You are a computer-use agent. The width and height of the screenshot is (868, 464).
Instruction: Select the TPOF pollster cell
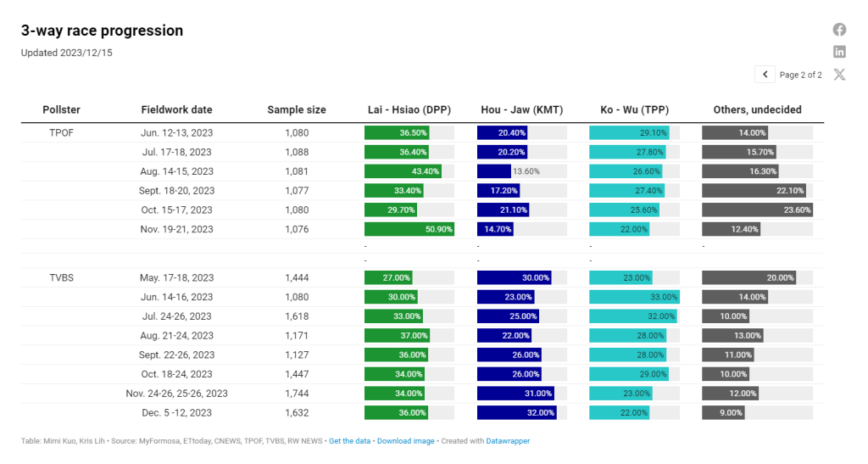coord(62,132)
